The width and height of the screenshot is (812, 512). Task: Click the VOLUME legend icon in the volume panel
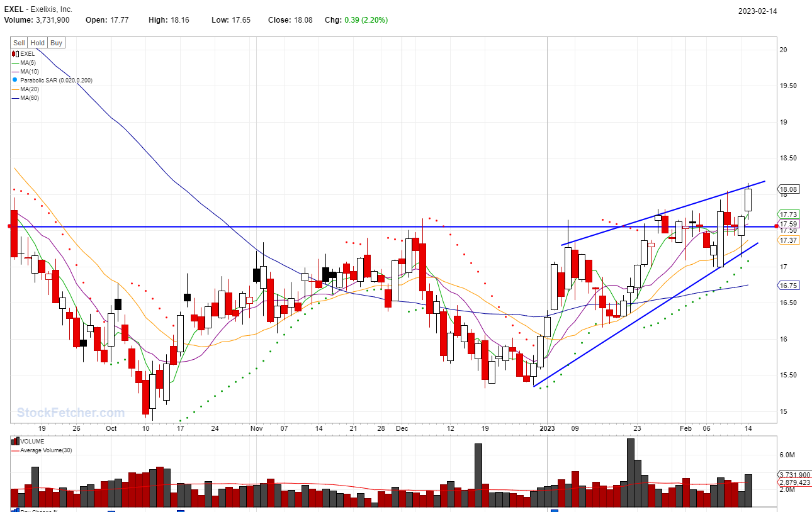click(x=16, y=442)
